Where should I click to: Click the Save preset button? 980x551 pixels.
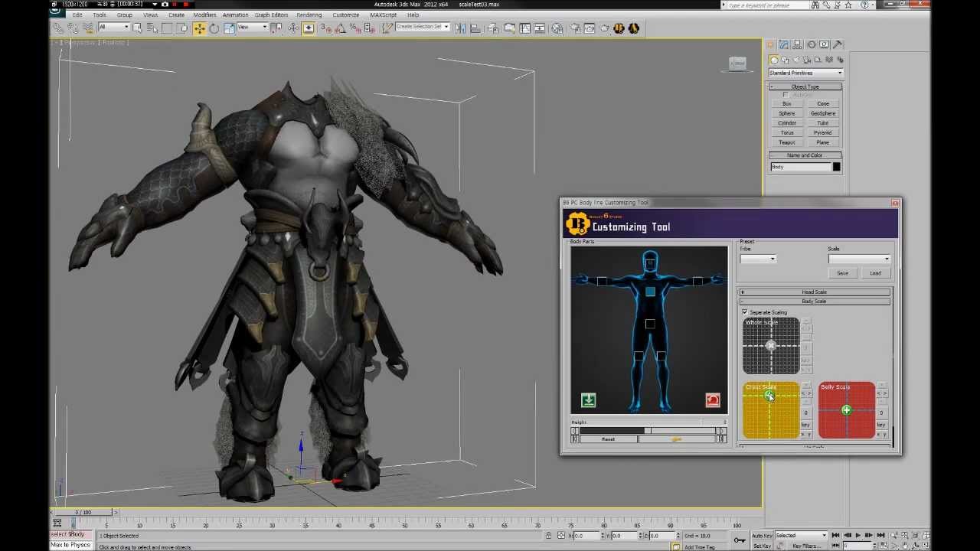(842, 273)
